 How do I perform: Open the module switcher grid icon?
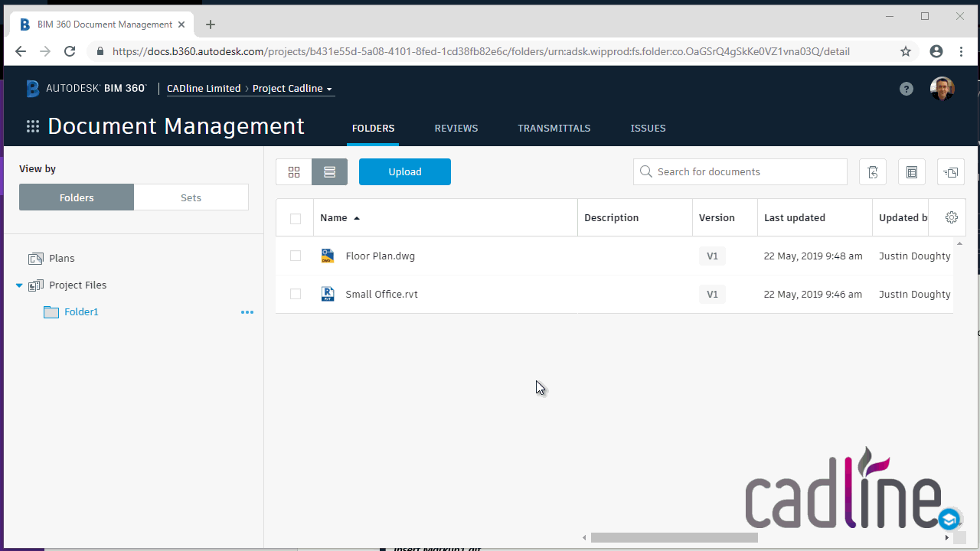click(x=33, y=127)
